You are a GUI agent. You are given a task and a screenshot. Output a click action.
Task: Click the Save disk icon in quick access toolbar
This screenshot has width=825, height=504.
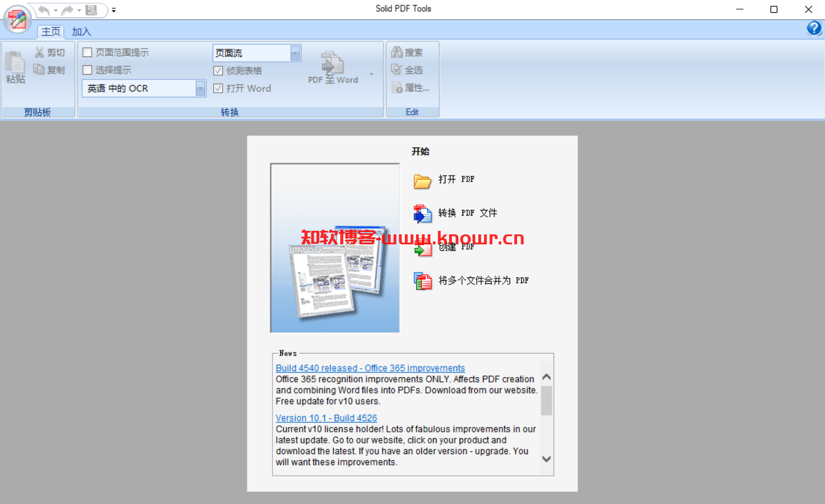tap(91, 10)
